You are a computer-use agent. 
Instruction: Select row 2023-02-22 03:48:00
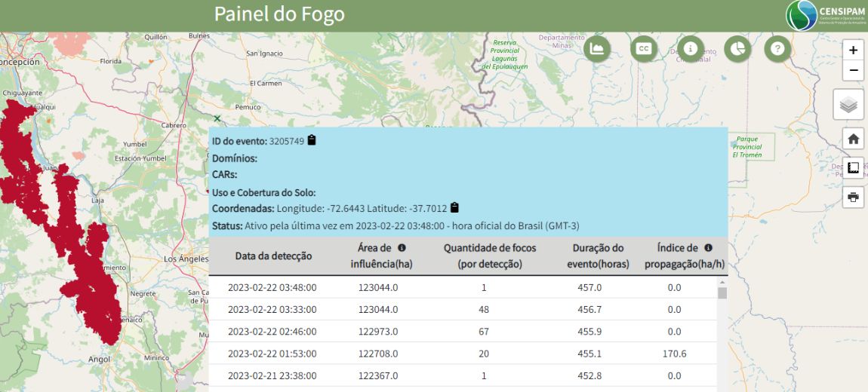[x=463, y=287]
